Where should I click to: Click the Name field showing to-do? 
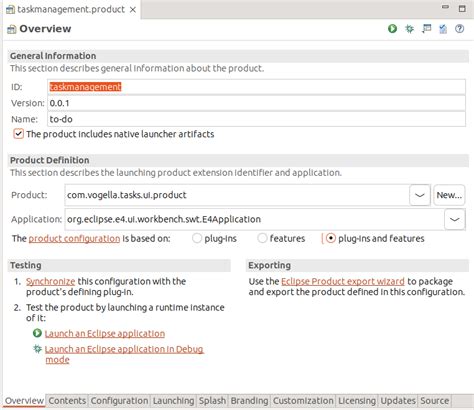tap(256, 119)
